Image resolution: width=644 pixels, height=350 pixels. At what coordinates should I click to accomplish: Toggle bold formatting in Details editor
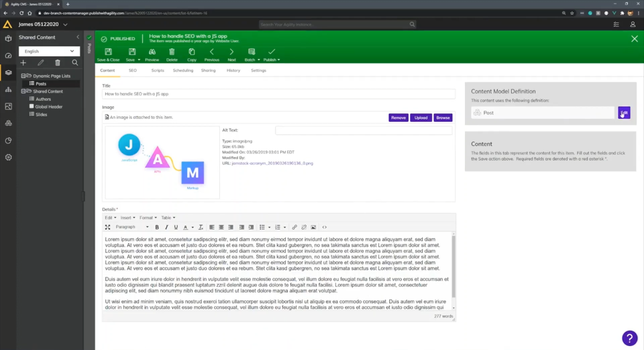(157, 227)
